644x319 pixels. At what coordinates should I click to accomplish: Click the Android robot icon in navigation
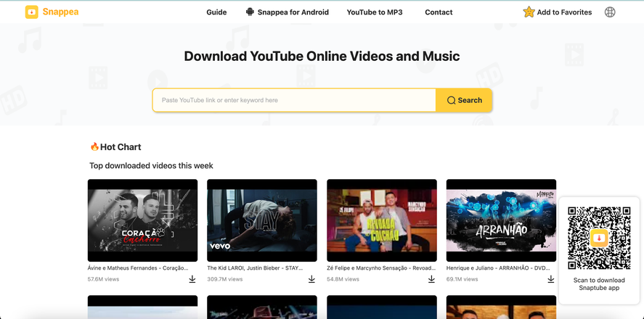[250, 12]
